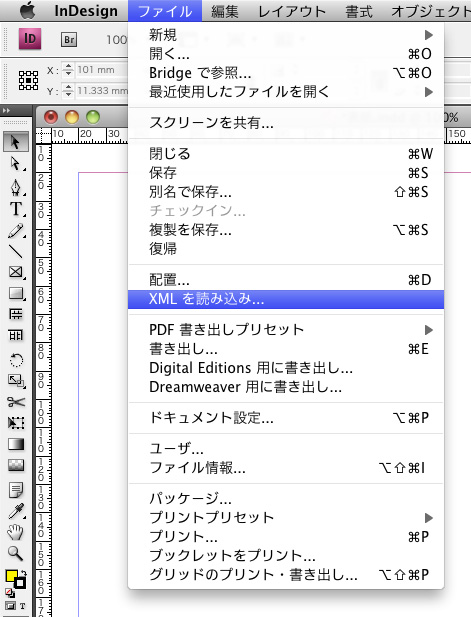Click the reference point locator grid
This screenshot has height=617, width=471.
[x=28, y=81]
